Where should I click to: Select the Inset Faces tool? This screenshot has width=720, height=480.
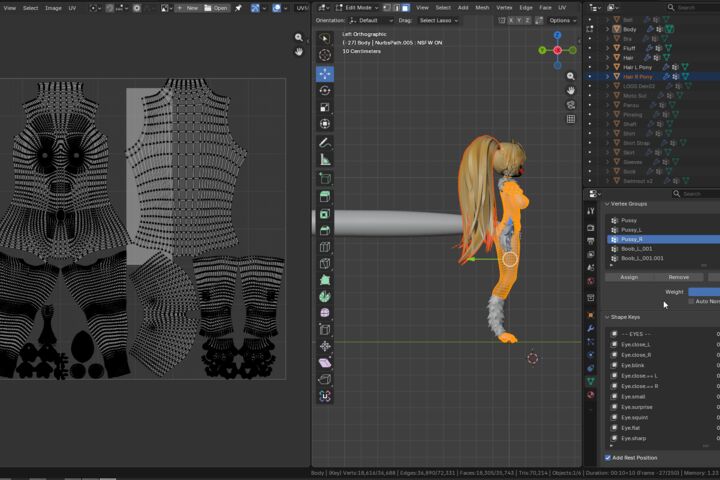click(x=325, y=214)
